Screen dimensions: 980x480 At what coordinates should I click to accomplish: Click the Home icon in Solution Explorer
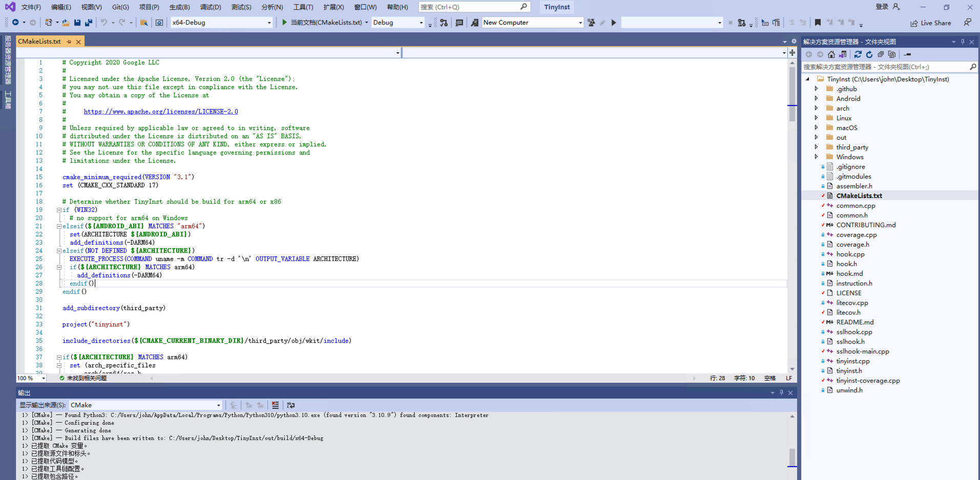832,54
